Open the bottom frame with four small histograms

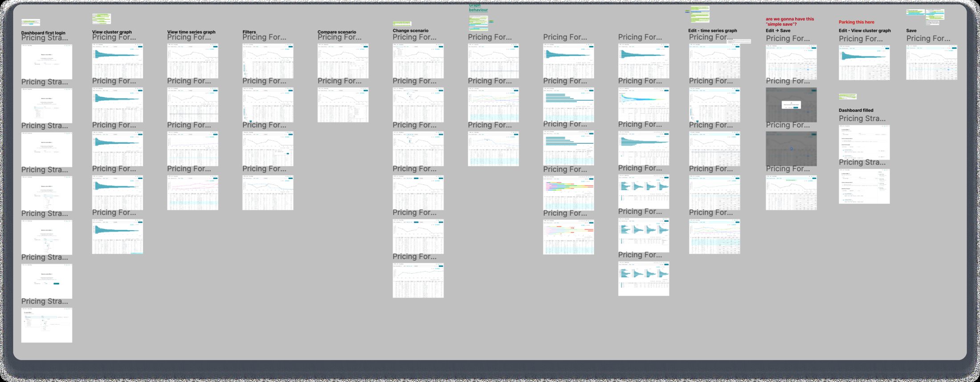(643, 278)
